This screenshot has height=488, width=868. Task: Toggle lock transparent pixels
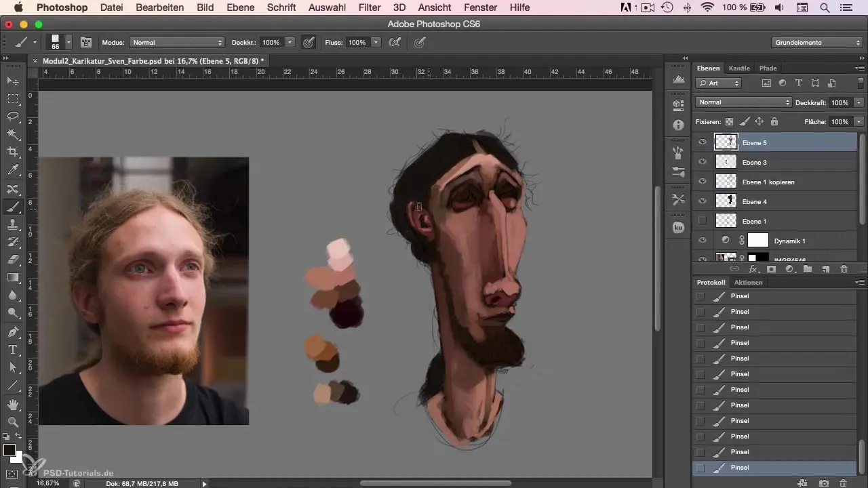coord(730,122)
